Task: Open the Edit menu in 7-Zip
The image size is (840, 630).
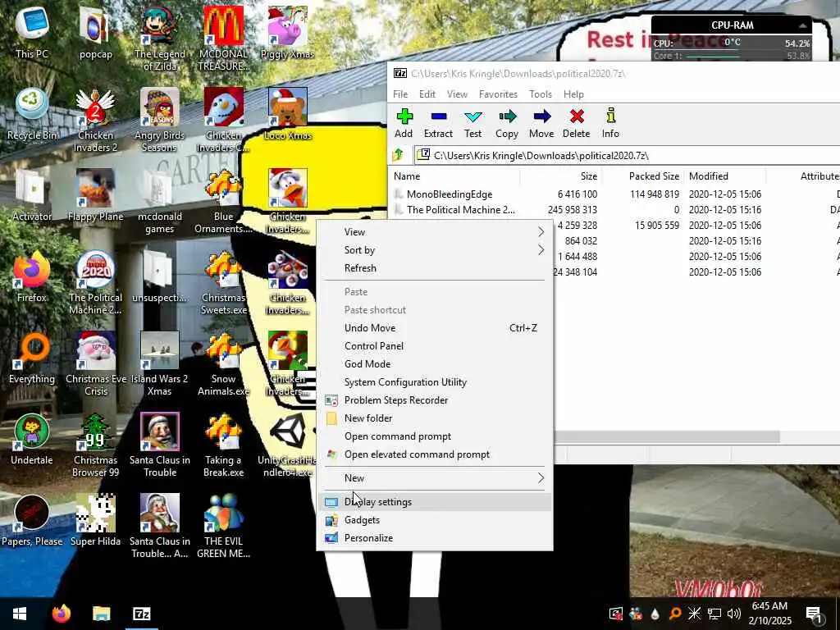Action: (427, 94)
